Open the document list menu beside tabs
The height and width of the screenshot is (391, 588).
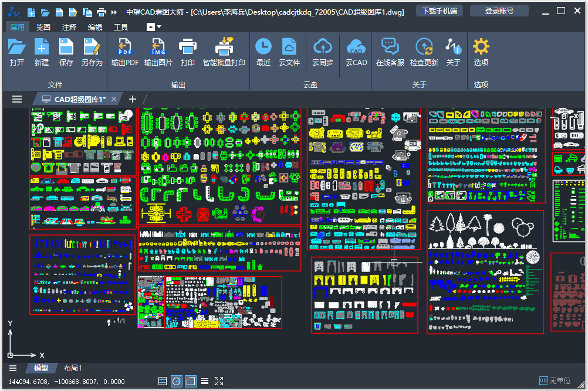[17, 99]
